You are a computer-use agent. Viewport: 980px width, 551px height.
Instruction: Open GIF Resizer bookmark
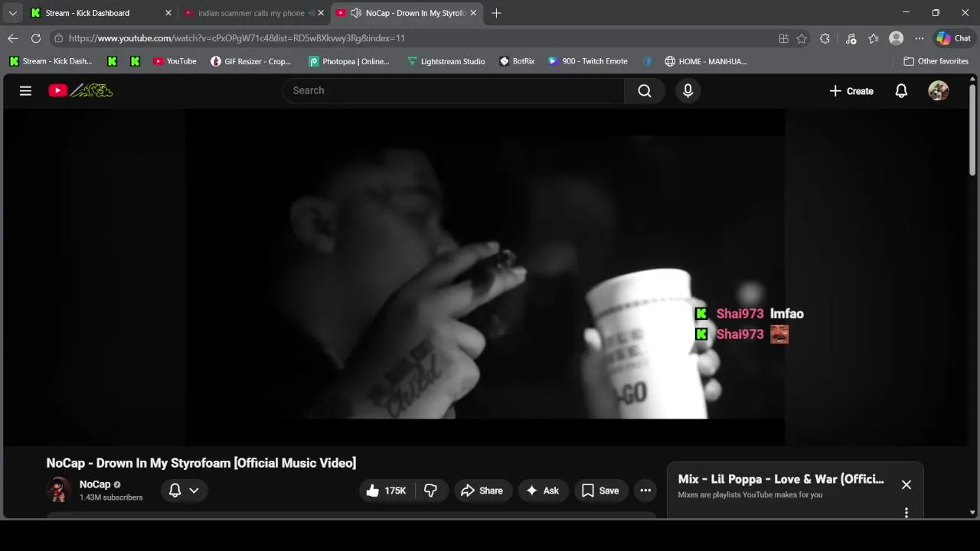[x=251, y=61]
